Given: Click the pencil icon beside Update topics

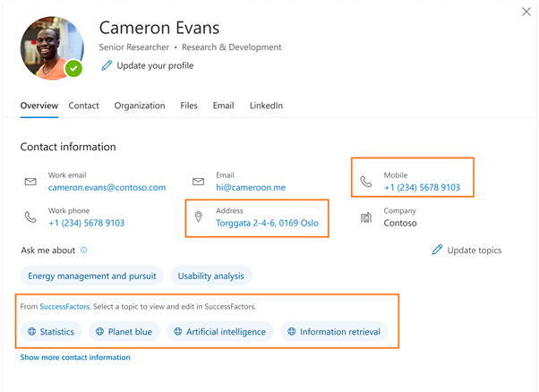Looking at the screenshot, I should click(437, 251).
